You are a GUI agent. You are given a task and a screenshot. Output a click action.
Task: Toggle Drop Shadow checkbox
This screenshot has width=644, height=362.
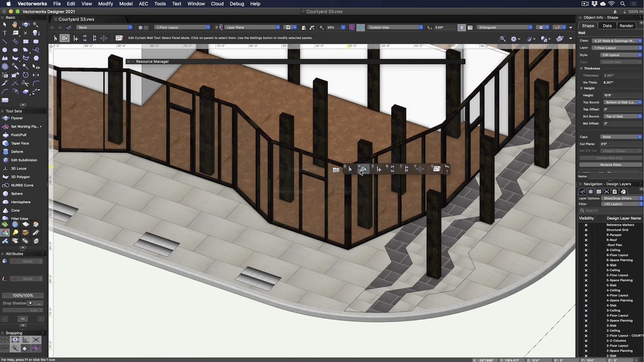pos(31,303)
